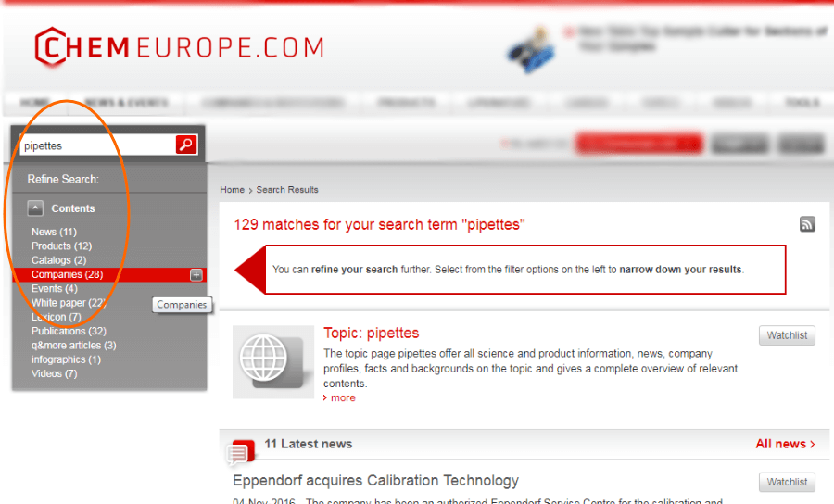Image resolution: width=834 pixels, height=504 pixels.
Task: Collapse the Contents filter section
Action: click(35, 208)
